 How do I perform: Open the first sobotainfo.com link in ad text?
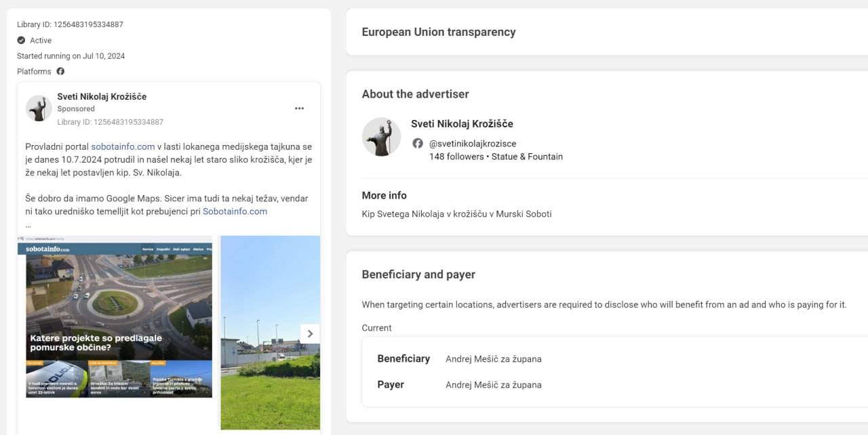[123, 146]
